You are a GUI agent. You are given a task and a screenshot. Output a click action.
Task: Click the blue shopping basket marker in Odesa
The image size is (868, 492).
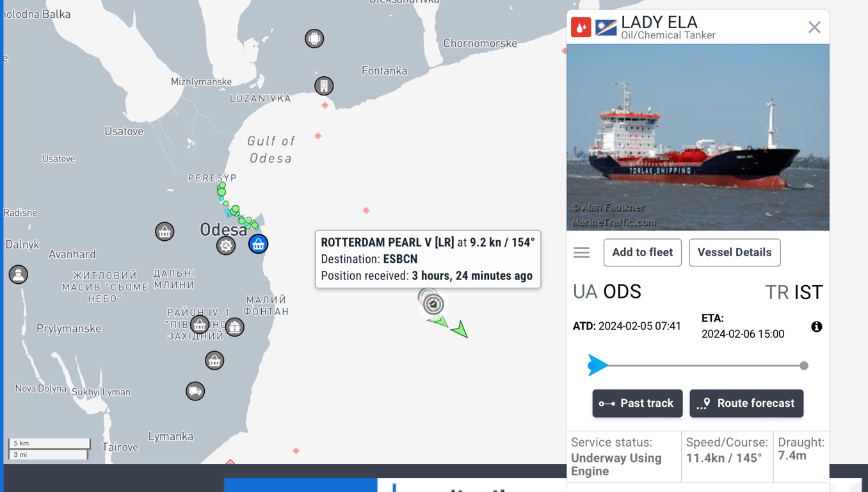point(258,244)
